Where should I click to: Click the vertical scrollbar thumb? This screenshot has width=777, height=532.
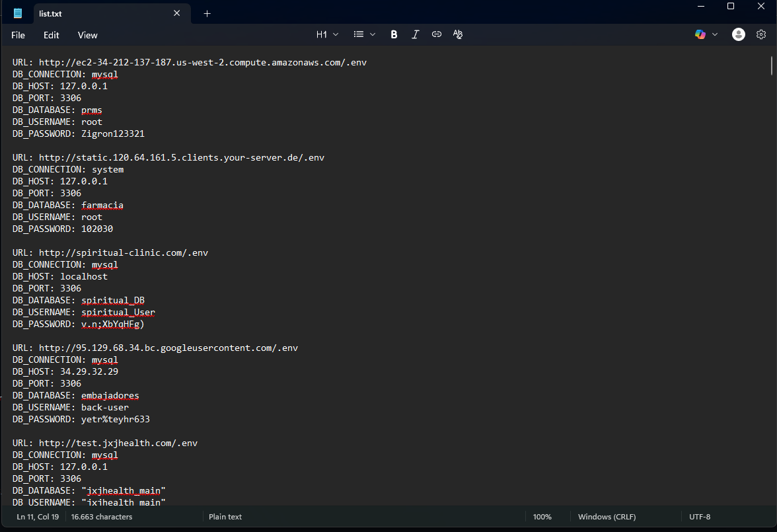pos(772,66)
